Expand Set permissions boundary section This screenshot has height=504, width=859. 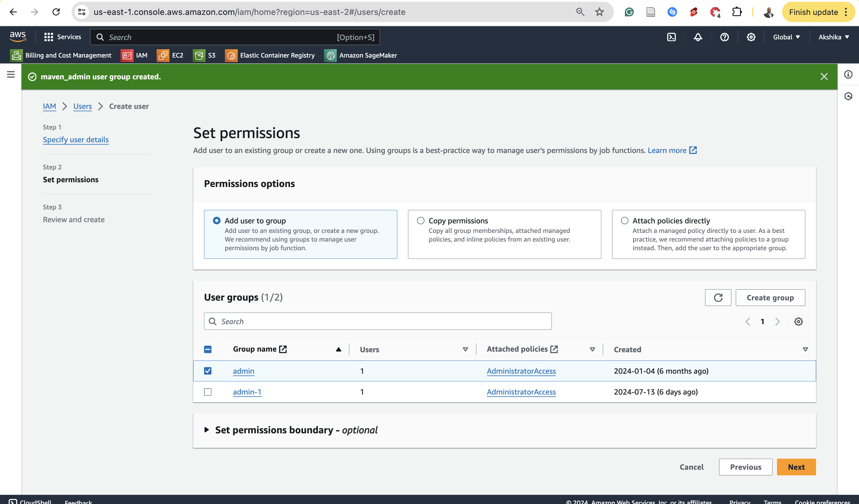click(x=207, y=430)
